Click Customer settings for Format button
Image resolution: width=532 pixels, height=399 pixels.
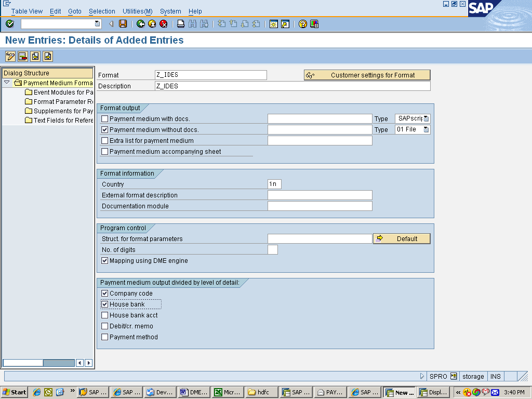(x=367, y=75)
